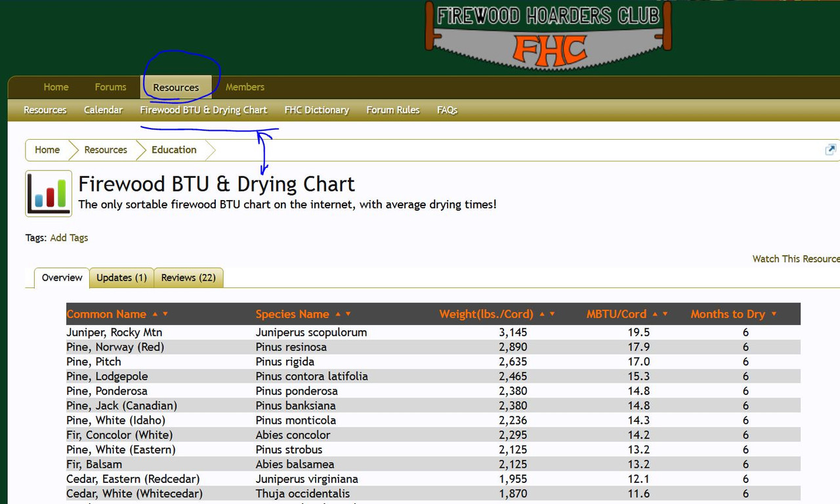Sort MBTU/Cord ascending arrow
Viewport: 840px width, 504px height.
(654, 314)
